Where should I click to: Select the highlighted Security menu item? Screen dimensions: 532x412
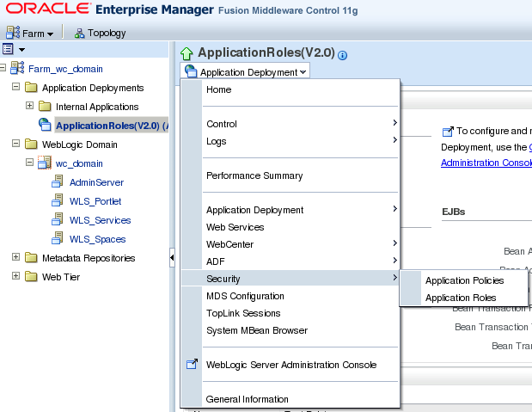pyautogui.click(x=290, y=278)
